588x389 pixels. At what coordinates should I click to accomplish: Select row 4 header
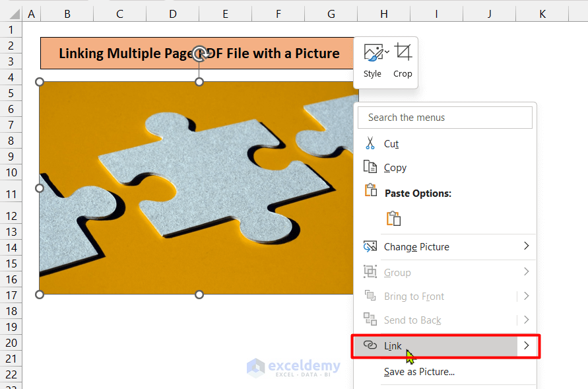pyautogui.click(x=11, y=77)
